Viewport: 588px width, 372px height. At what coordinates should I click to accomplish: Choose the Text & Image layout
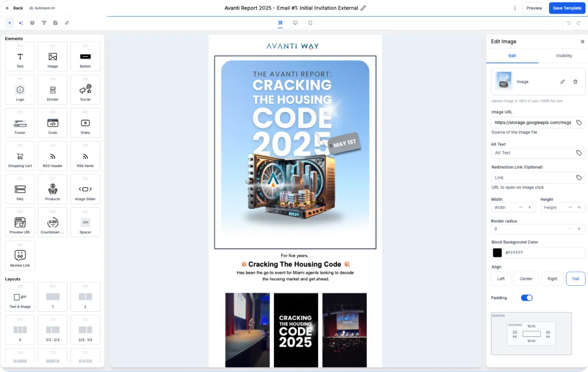pos(20,297)
